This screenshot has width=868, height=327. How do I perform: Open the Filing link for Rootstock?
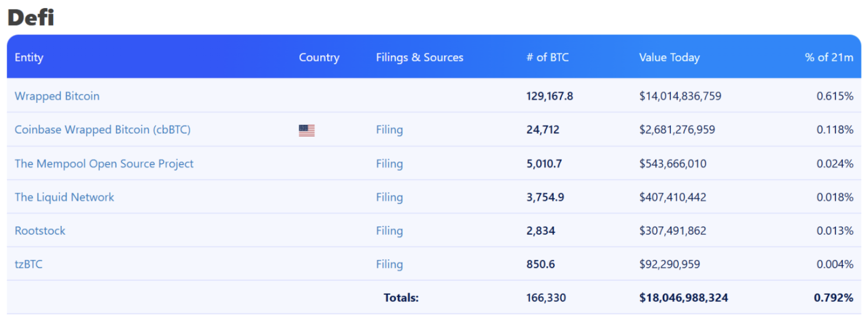point(389,231)
